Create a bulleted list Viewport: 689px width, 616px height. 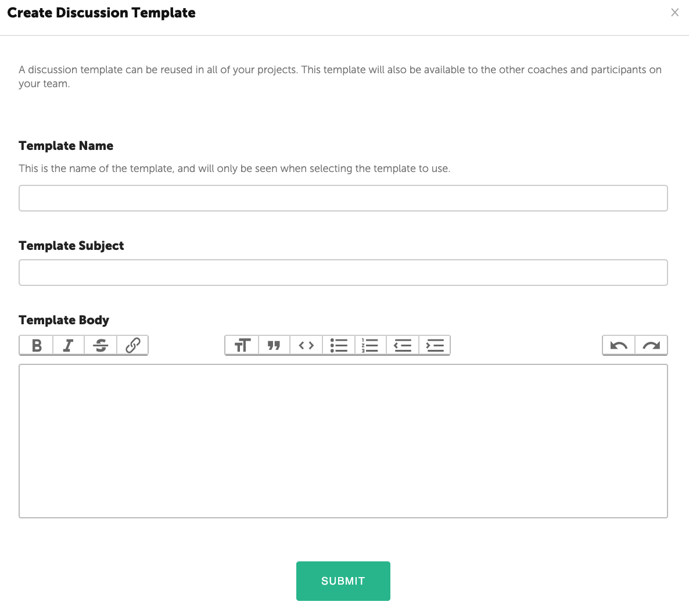(339, 345)
